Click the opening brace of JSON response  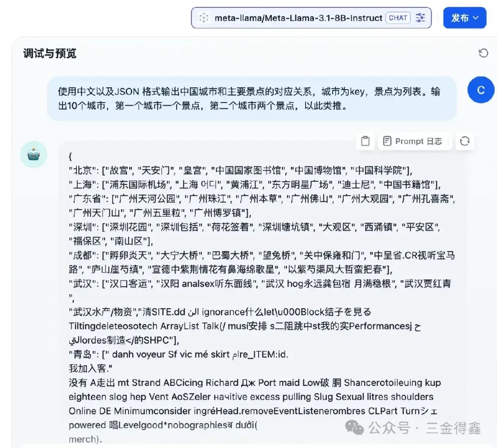70,156
